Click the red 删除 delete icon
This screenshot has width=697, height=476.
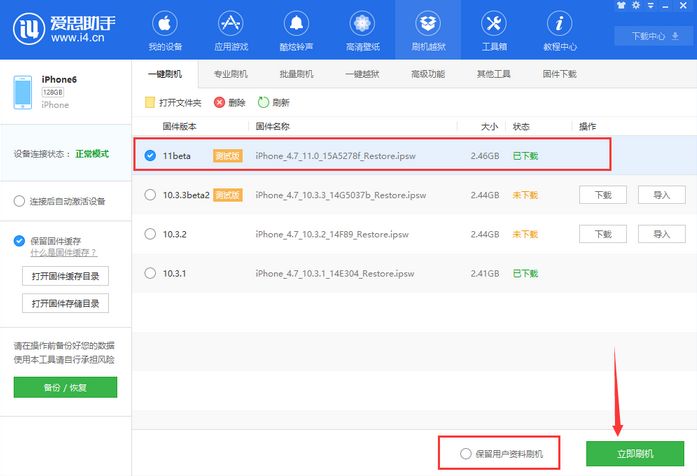tap(219, 103)
